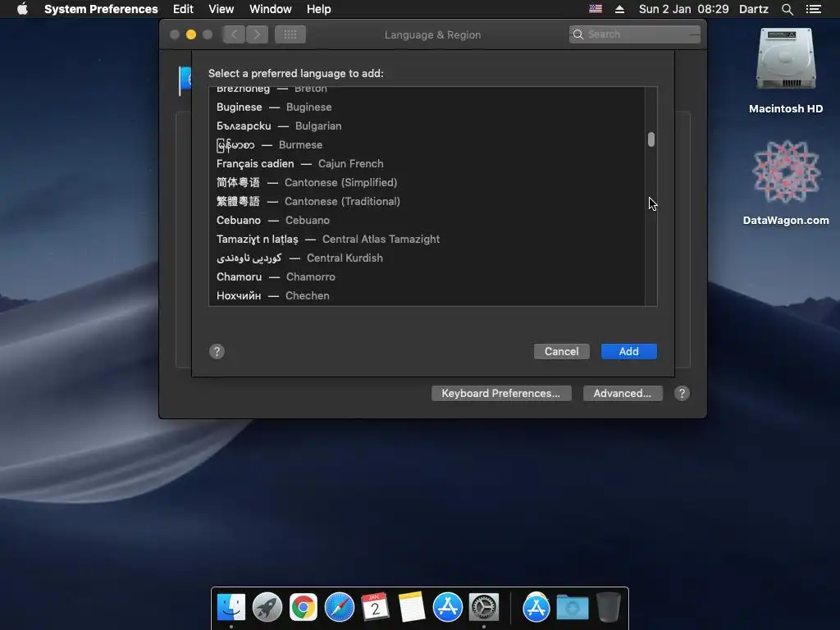
Task: Click the Dartz user menu
Action: [754, 9]
